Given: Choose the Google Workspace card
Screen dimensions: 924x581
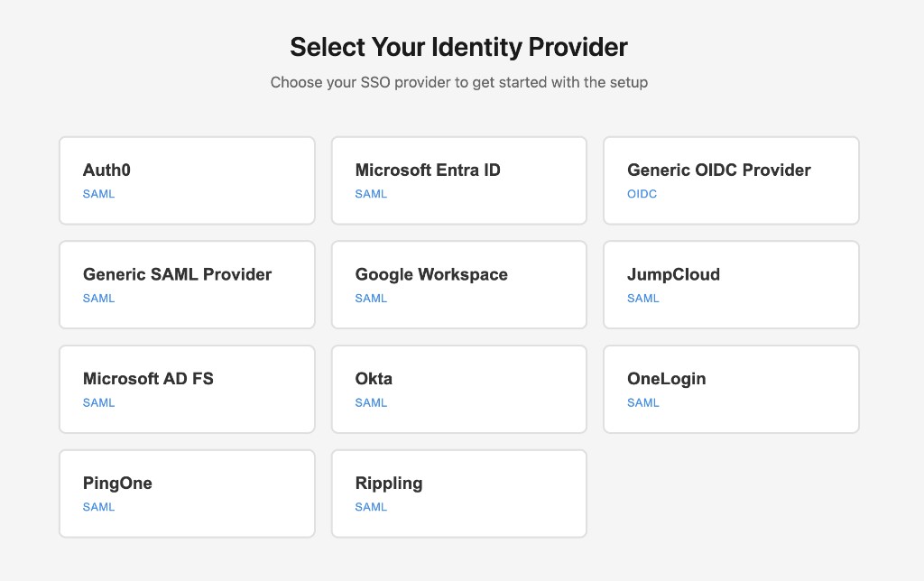Looking at the screenshot, I should click(459, 284).
